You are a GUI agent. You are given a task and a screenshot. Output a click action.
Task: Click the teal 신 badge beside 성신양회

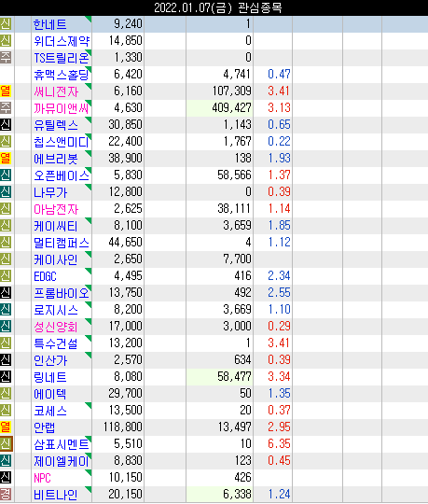tap(6, 327)
